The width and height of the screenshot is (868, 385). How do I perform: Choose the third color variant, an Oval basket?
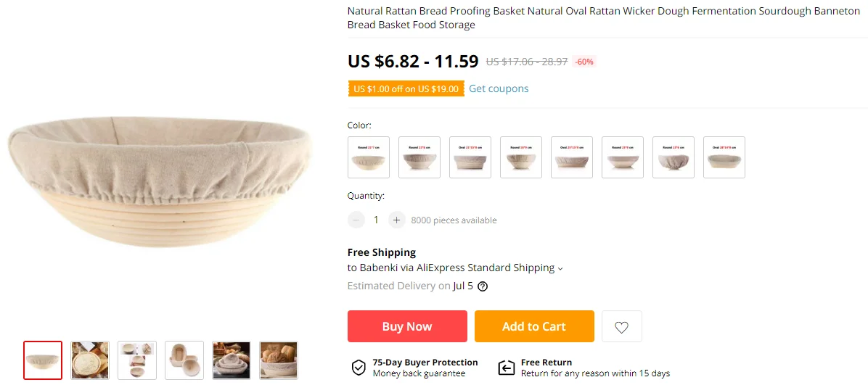470,157
